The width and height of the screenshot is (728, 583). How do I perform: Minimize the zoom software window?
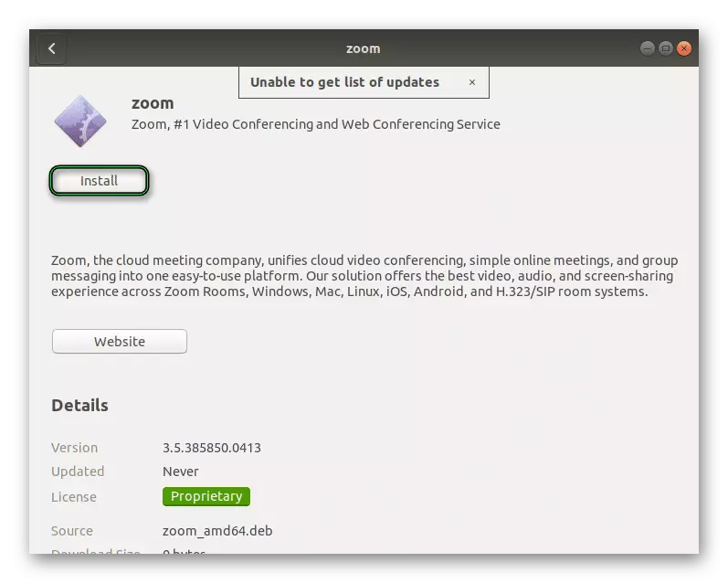click(x=648, y=48)
